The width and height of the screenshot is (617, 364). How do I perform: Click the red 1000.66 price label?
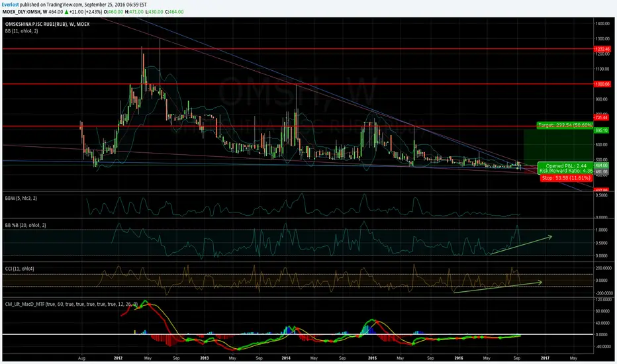point(602,84)
